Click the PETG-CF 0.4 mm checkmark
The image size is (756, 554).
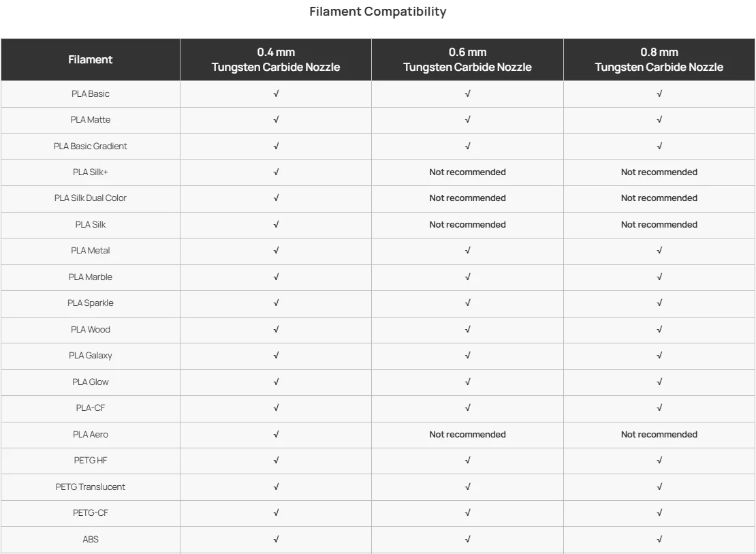276,512
